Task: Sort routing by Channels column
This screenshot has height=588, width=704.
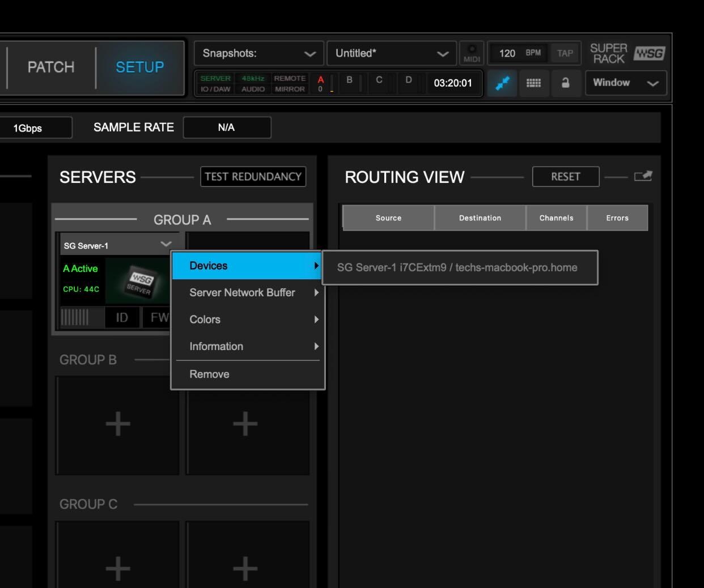Action: pos(557,218)
